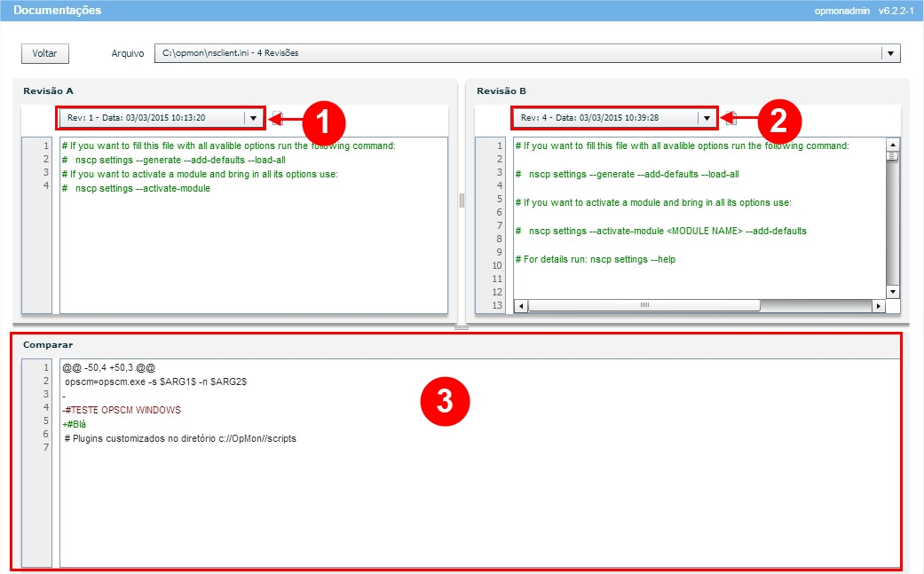
Task: Click the document icon beside Revisão A dropdown
Action: coord(277,117)
